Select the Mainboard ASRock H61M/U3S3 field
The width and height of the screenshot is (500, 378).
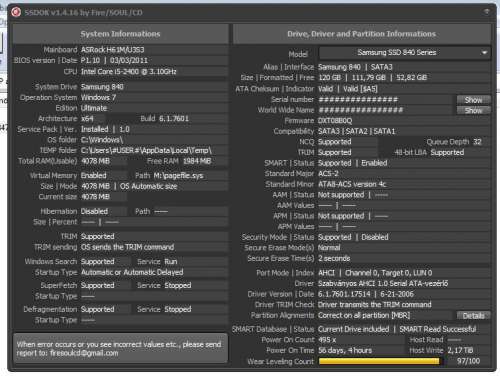154,50
